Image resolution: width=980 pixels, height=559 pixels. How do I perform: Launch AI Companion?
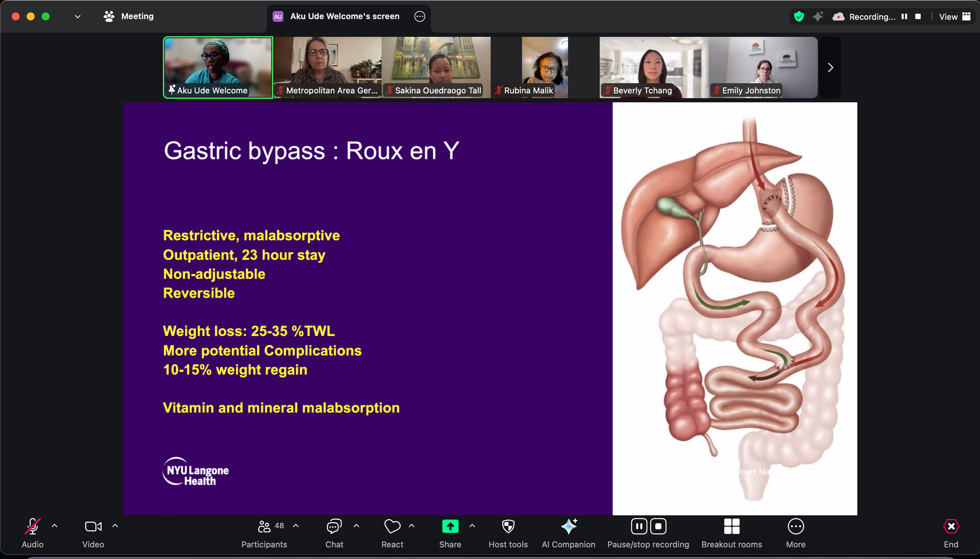coord(568,532)
